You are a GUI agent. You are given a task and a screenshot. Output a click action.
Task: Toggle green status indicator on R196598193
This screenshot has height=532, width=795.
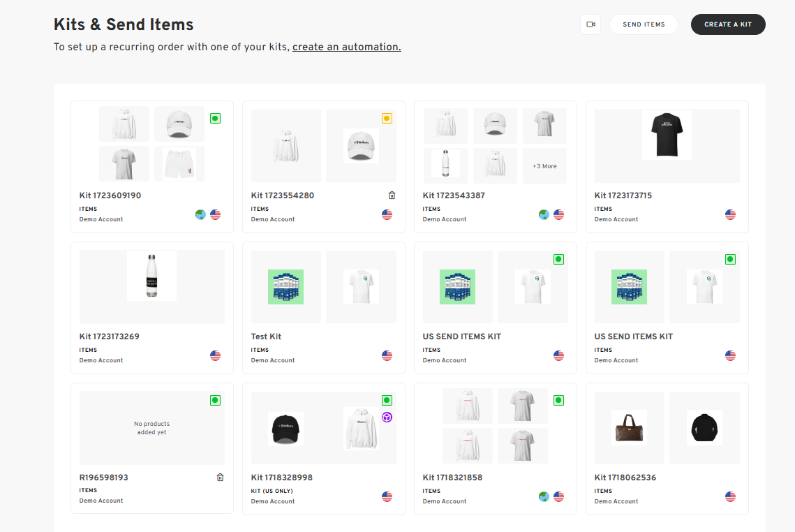click(x=215, y=401)
